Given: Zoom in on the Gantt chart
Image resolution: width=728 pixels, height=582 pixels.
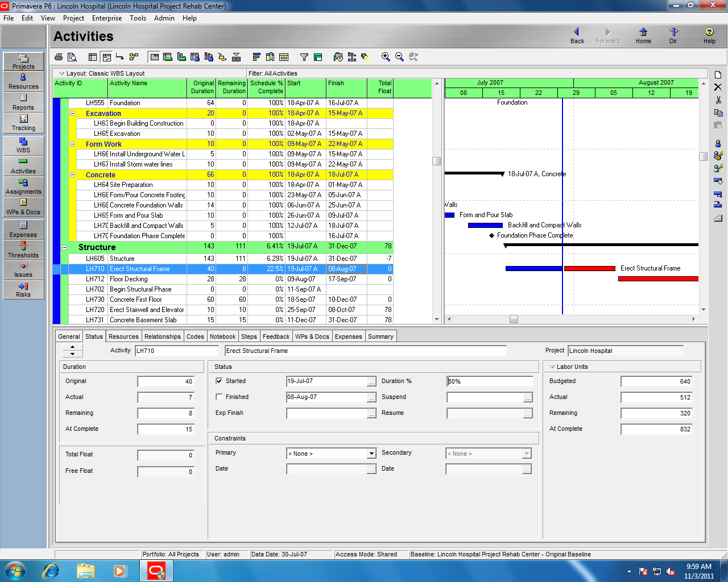Looking at the screenshot, I should [386, 57].
